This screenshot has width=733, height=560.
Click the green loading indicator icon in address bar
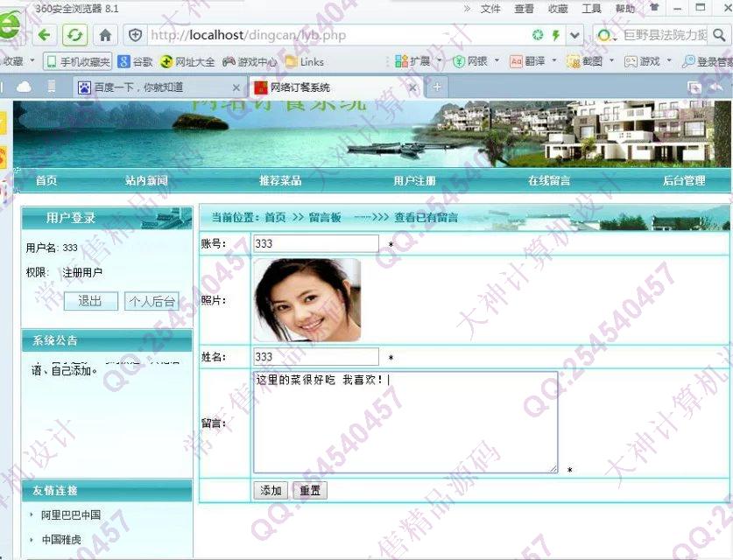538,35
